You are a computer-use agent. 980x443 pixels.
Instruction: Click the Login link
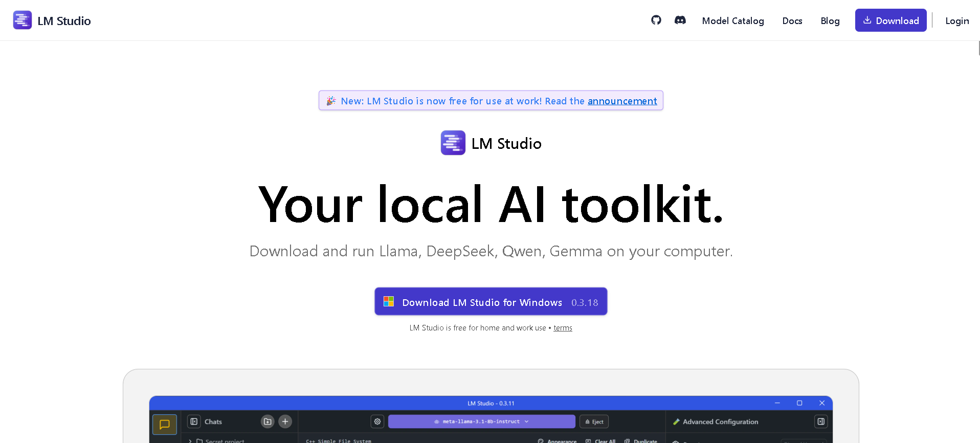(957, 20)
